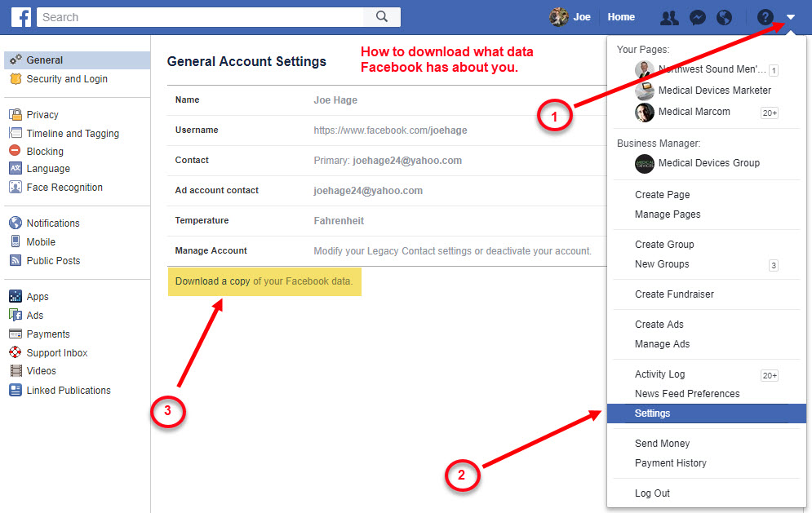812x513 pixels.
Task: Open the Manage Account row
Action: [x=387, y=250]
